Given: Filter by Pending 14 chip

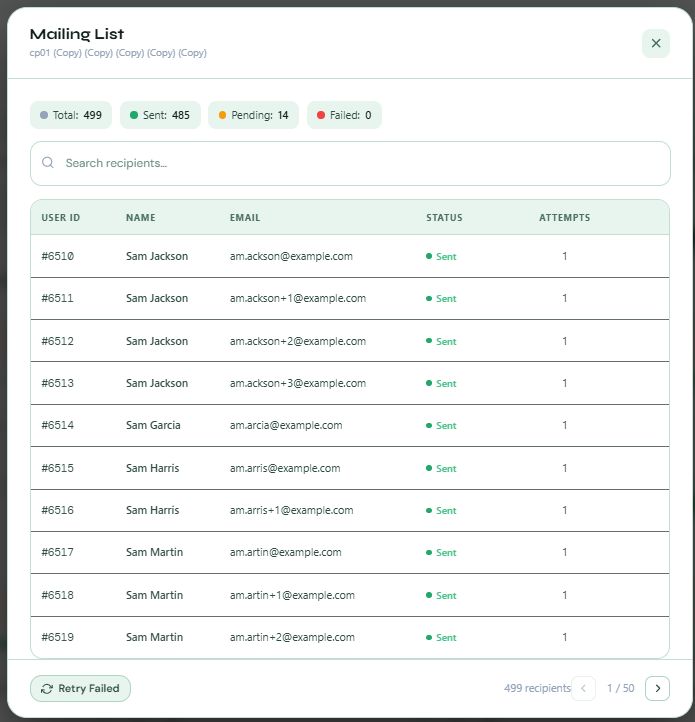Looking at the screenshot, I should tap(253, 115).
